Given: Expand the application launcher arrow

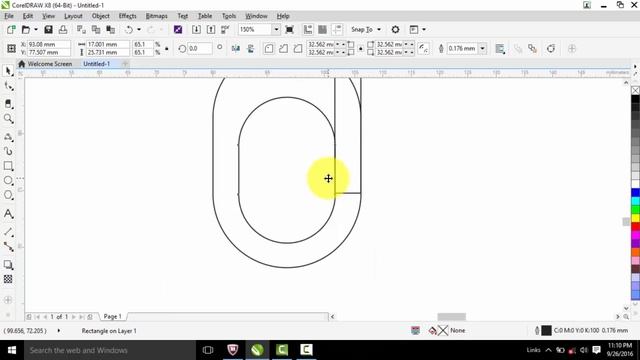Looking at the screenshot, I should pos(424,29).
